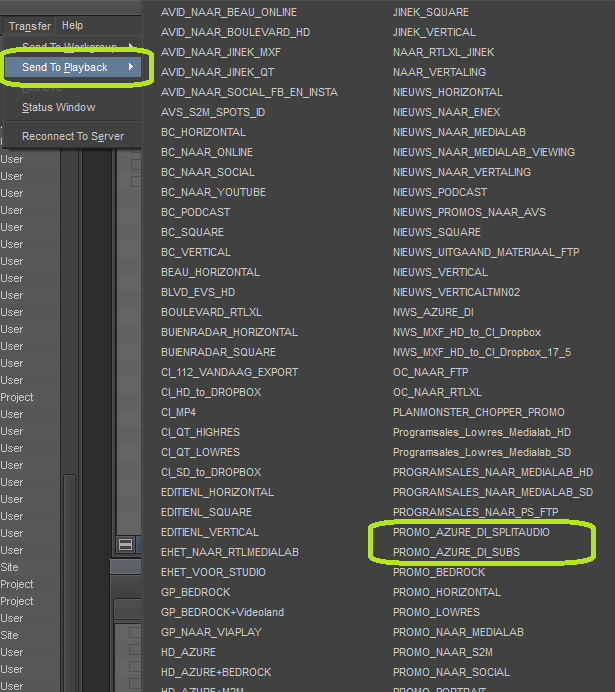The image size is (615, 692).
Task: Select PROMO_AZURE_DI_SUBS
Action: 457,552
